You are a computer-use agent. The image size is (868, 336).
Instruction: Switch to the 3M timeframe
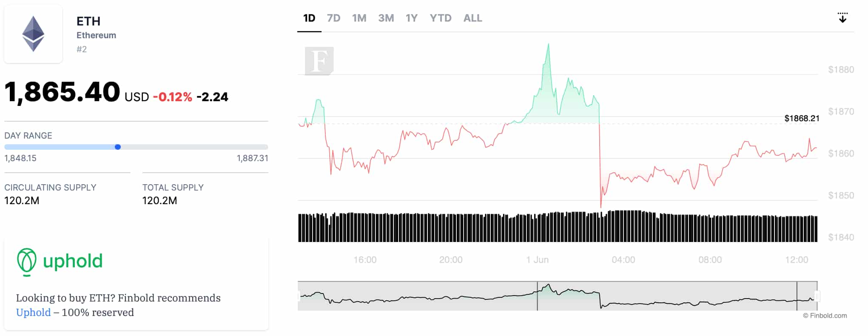[x=386, y=18]
